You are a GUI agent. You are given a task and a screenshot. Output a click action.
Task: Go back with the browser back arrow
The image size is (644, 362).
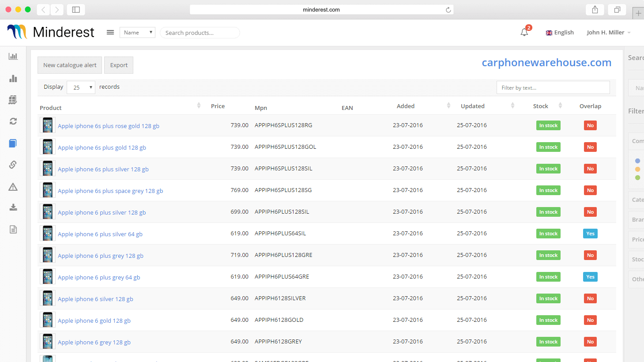pos(43,10)
